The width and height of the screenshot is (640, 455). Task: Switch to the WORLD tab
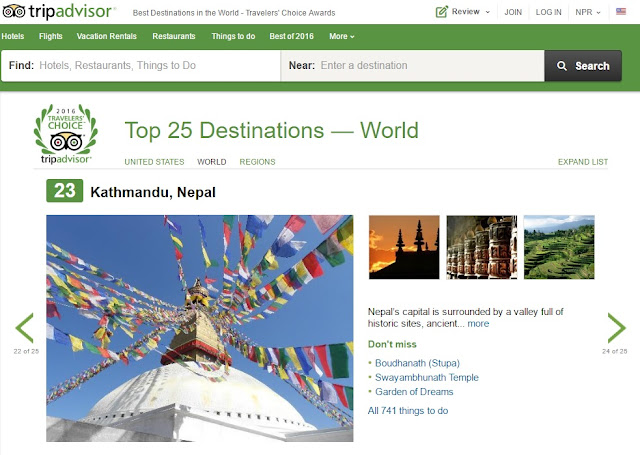pyautogui.click(x=211, y=162)
